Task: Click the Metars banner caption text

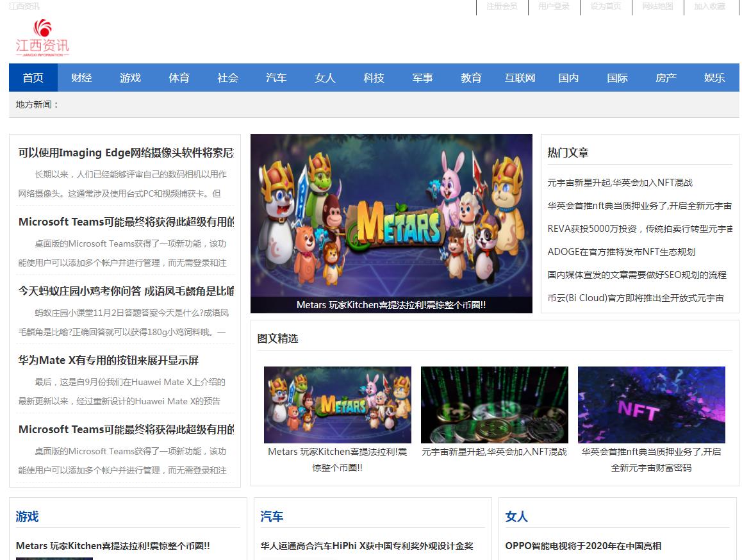Action: click(392, 305)
